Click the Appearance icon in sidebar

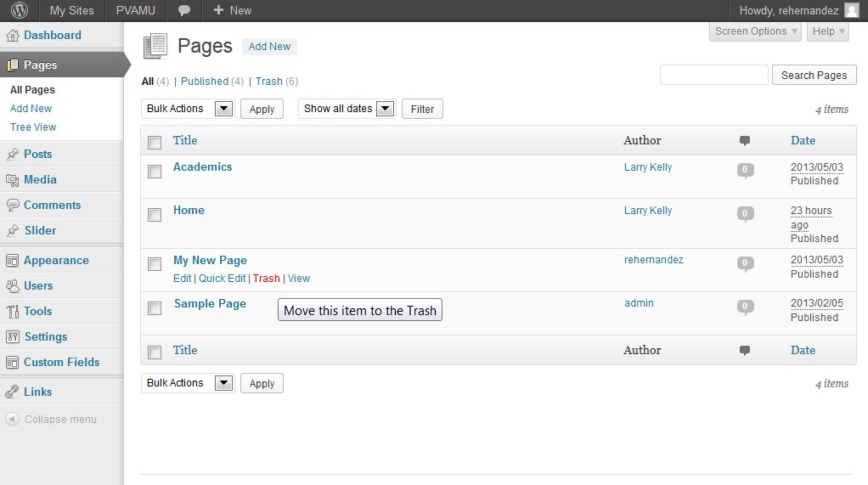click(x=12, y=261)
